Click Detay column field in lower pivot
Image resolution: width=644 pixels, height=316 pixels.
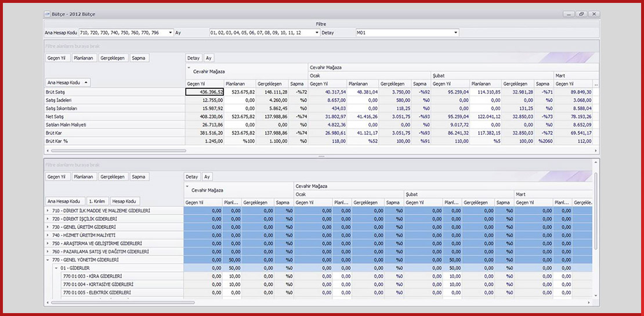pyautogui.click(x=192, y=177)
